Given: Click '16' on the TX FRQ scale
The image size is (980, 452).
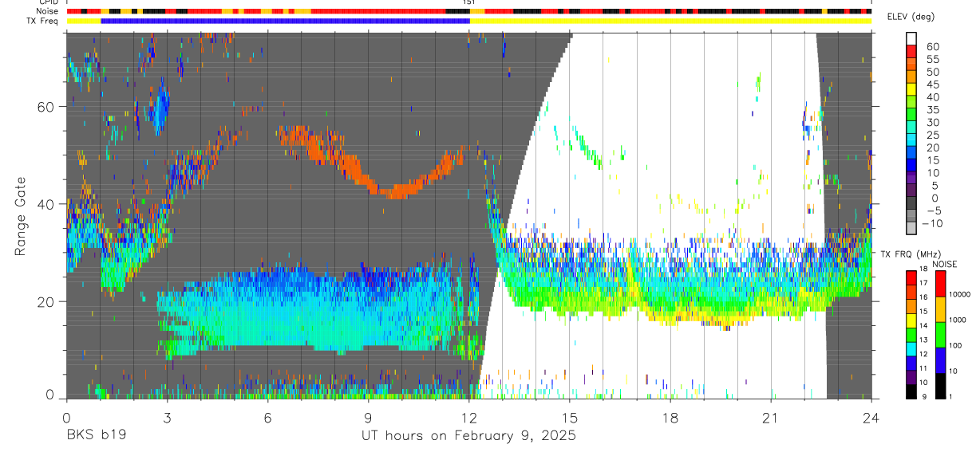Looking at the screenshot, I should tap(925, 297).
